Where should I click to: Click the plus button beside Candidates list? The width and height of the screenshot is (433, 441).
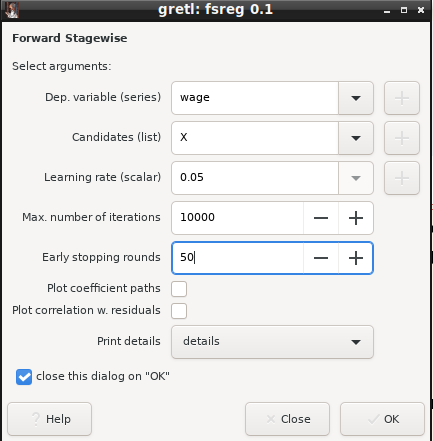coord(402,138)
